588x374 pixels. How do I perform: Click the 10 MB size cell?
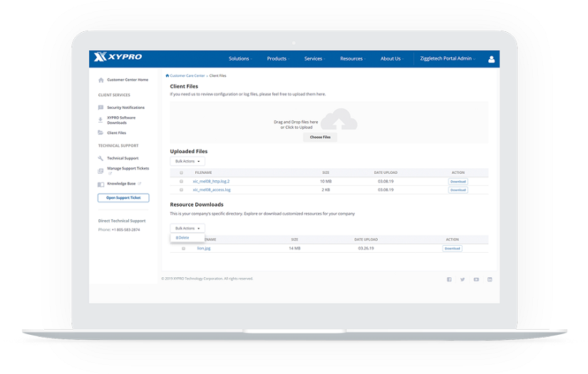326,182
